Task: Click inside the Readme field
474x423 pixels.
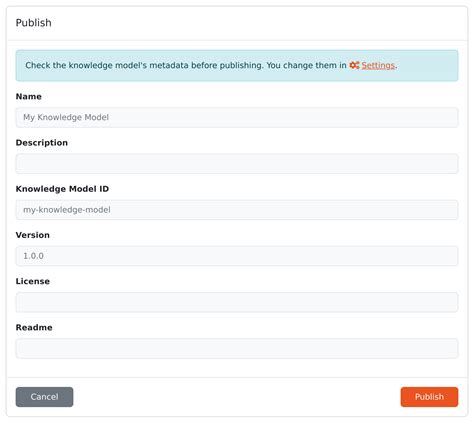Action: click(237, 348)
